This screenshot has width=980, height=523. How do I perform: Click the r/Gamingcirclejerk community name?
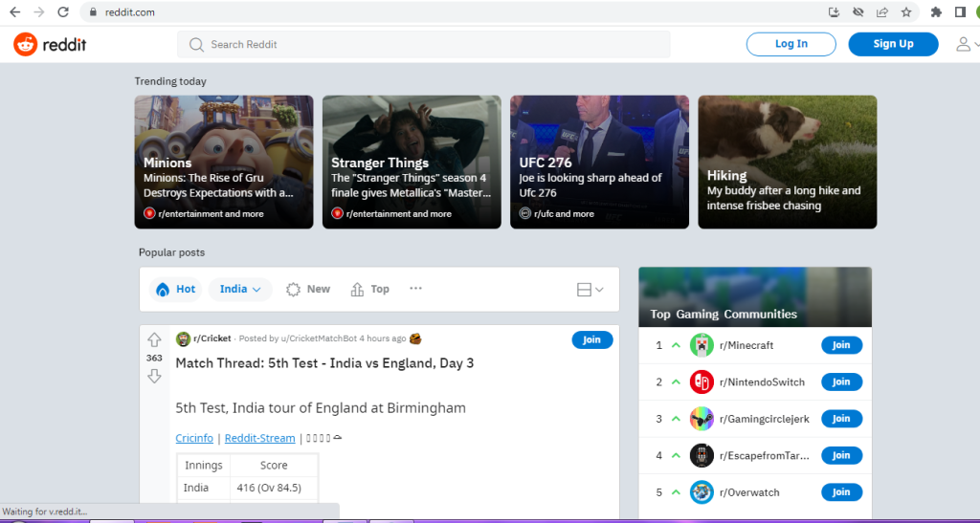coord(765,419)
